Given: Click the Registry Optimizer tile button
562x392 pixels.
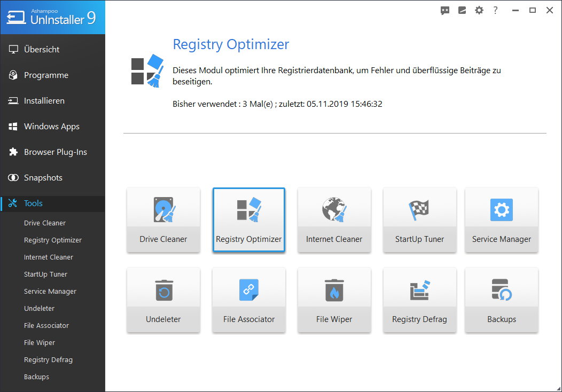Looking at the screenshot, I should 248,219.
